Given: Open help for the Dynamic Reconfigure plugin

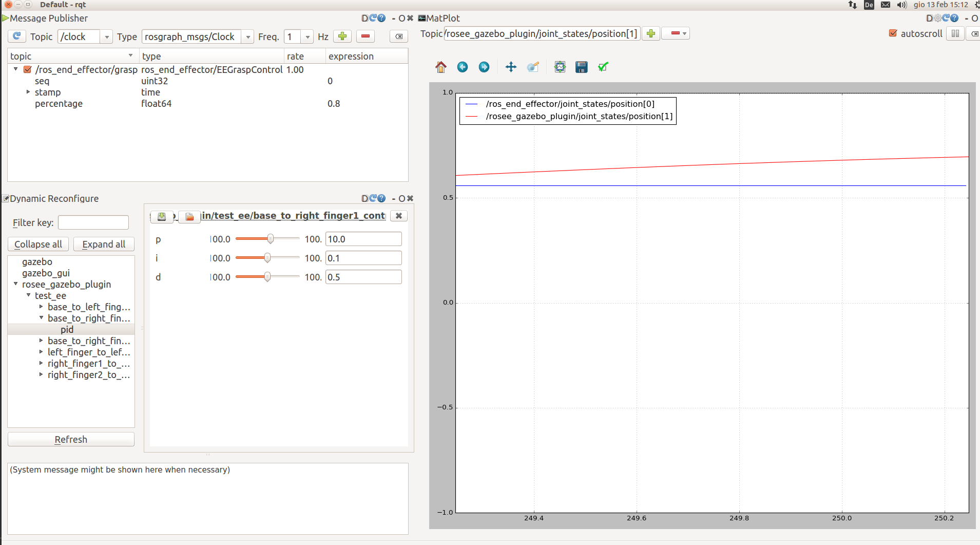Looking at the screenshot, I should point(382,198).
